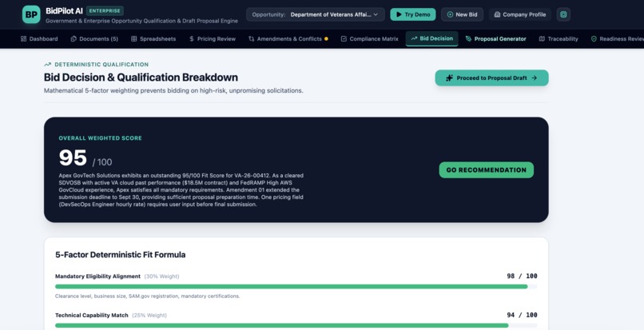This screenshot has height=330, width=644.
Task: Click the yellow dot on Amendments tab
Action: point(326,38)
